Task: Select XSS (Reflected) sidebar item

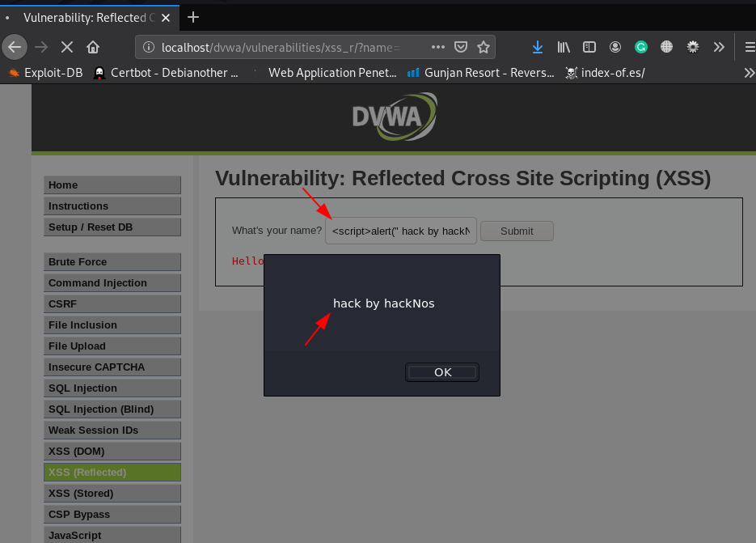Action: click(x=112, y=472)
